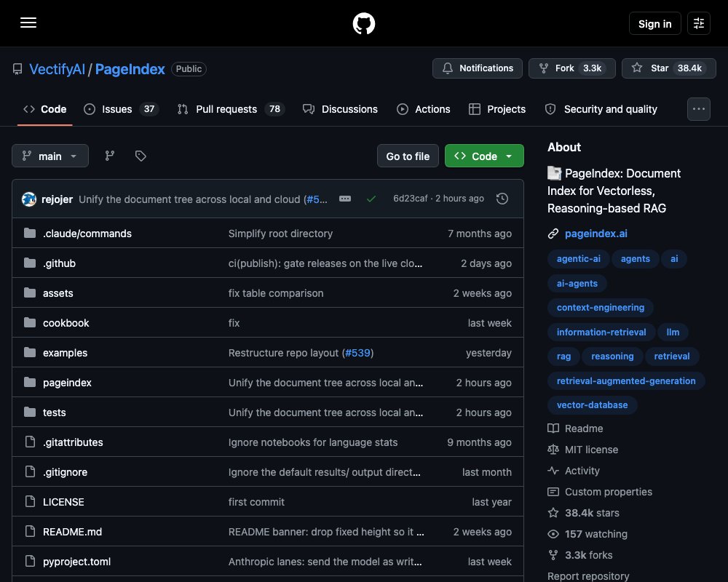
Task: Click the scale icon beside MIT license
Action: (553, 450)
